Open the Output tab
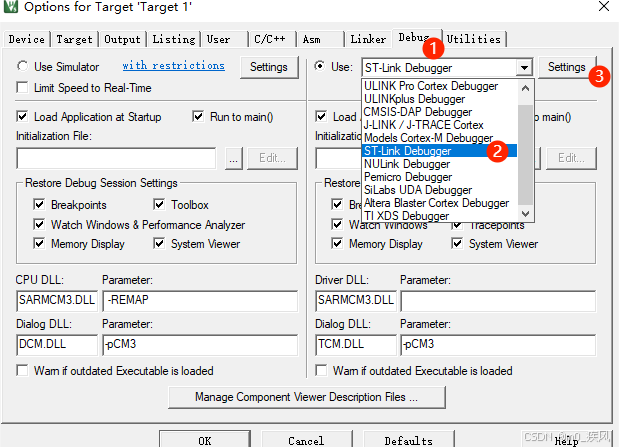Screen dimensions: 619x448 coord(122,39)
